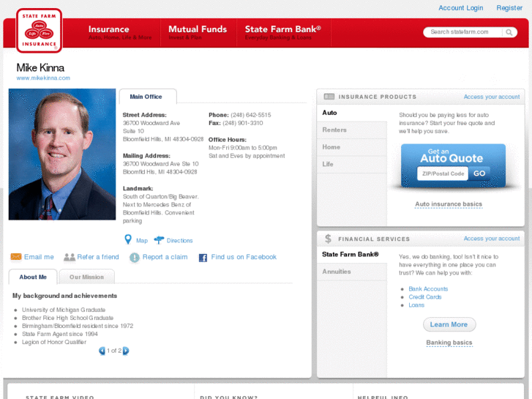Click the GO auto quote button

pyautogui.click(x=479, y=174)
